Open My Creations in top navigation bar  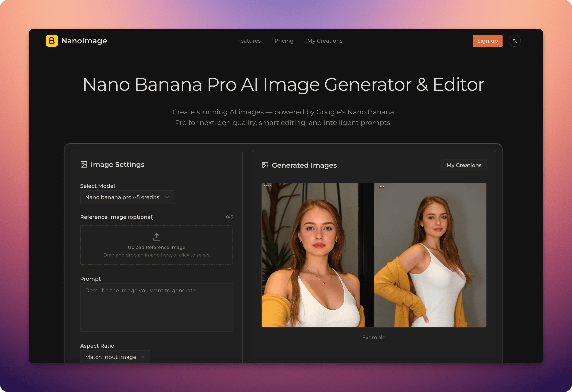pyautogui.click(x=325, y=41)
